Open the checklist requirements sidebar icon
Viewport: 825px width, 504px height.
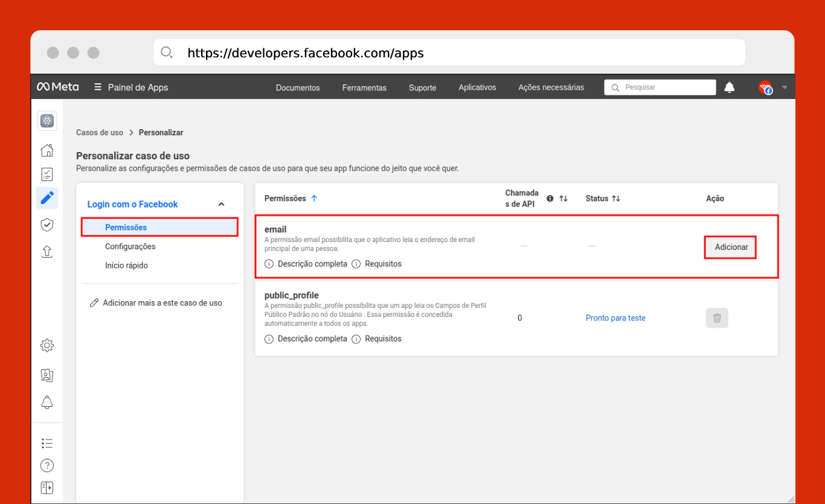(x=47, y=174)
